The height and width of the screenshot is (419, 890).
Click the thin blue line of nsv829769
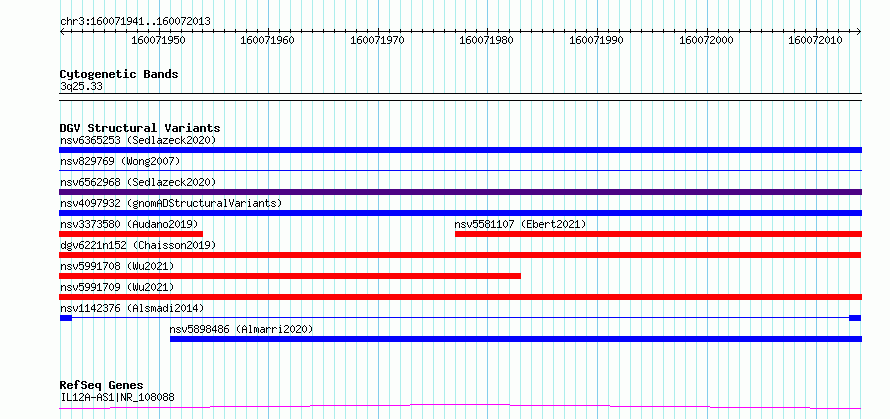pos(460,170)
